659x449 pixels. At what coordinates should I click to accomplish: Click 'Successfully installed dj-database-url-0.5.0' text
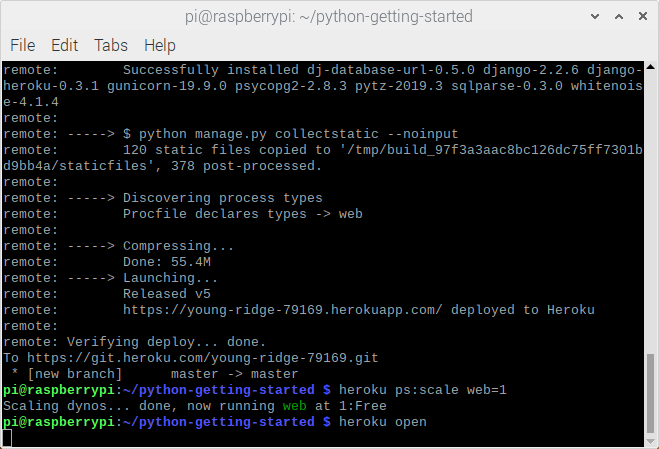coord(298,70)
